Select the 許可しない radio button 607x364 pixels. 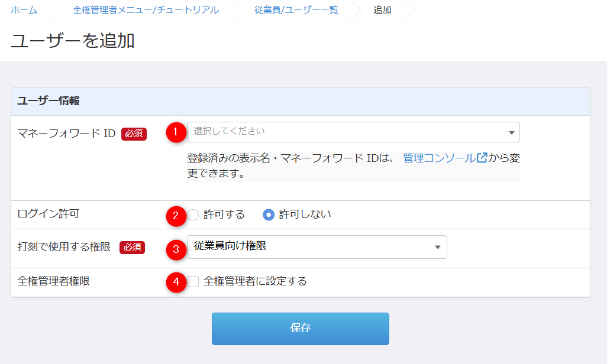[269, 214]
